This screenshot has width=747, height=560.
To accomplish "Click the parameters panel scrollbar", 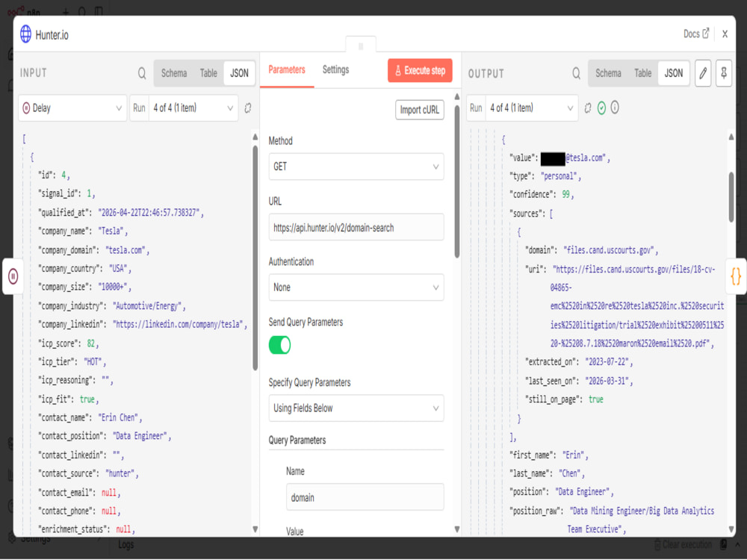I will (x=457, y=181).
